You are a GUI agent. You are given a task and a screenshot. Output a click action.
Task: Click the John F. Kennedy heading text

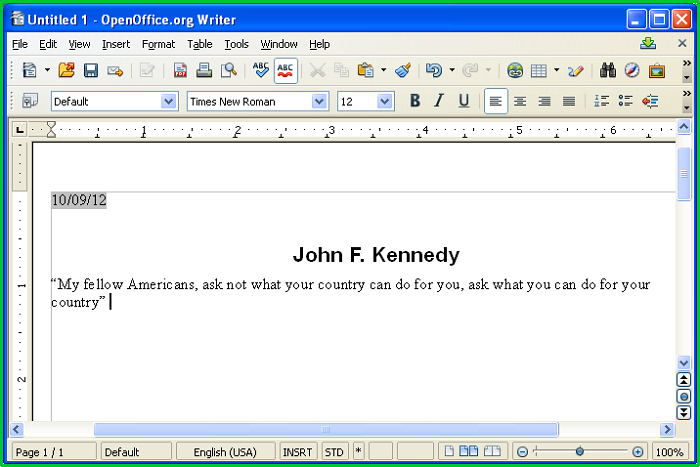point(376,255)
